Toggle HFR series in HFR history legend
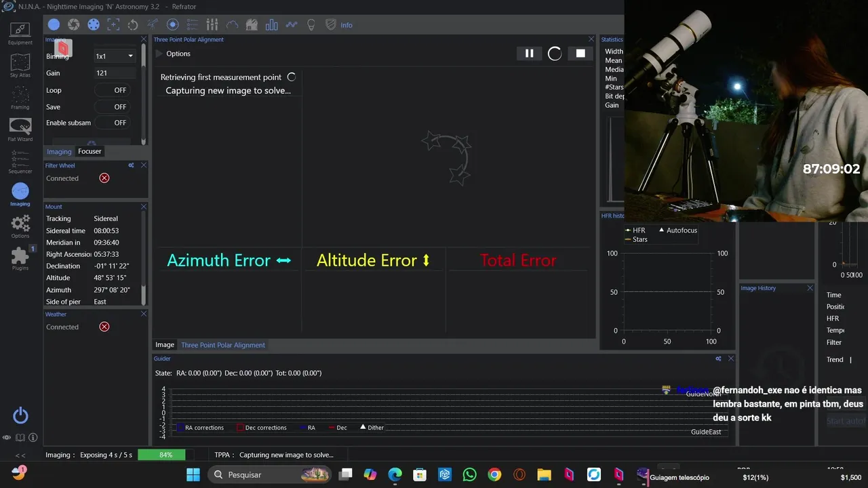This screenshot has height=488, width=868. pyautogui.click(x=635, y=230)
